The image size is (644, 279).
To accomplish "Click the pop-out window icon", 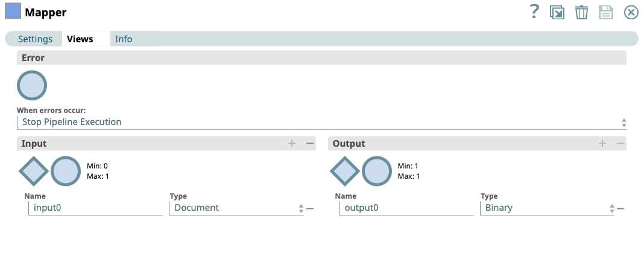I will 557,12.
